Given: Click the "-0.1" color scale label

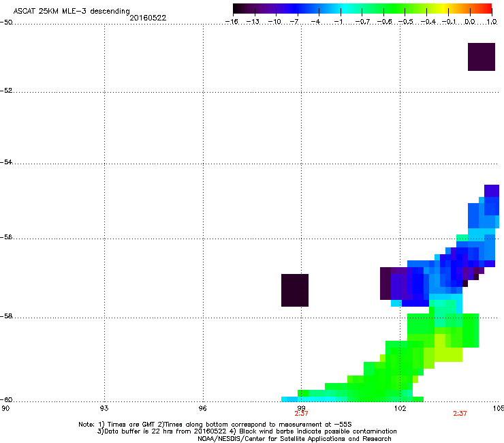Looking at the screenshot, I should [449, 22].
